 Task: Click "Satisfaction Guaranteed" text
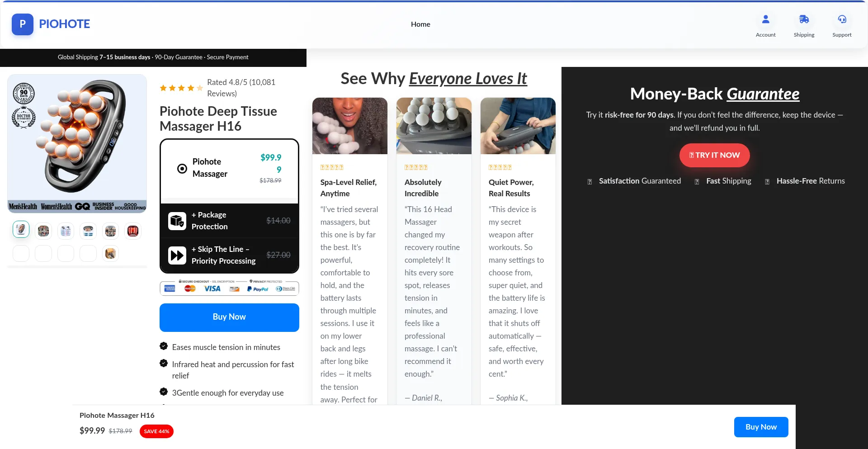(x=640, y=181)
